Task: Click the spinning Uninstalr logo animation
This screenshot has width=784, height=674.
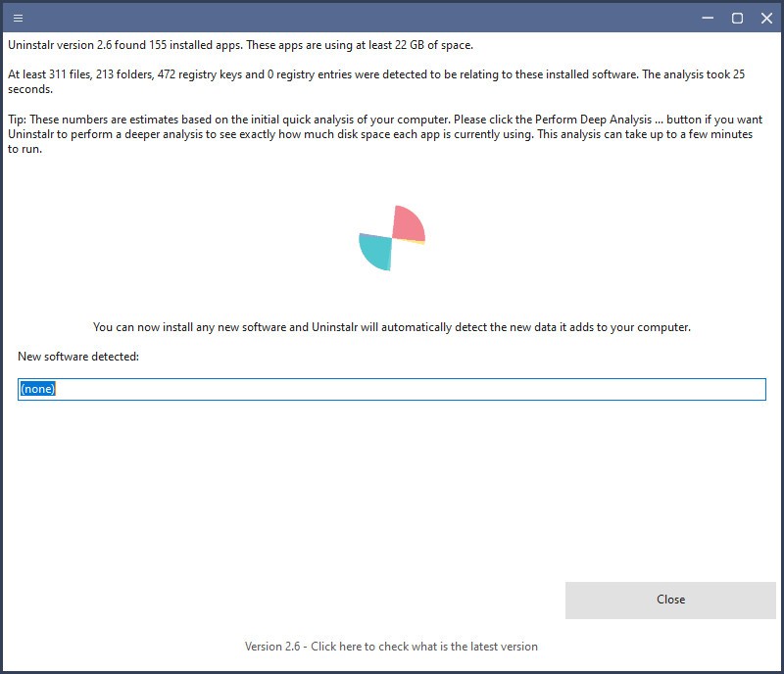Action: pyautogui.click(x=392, y=238)
